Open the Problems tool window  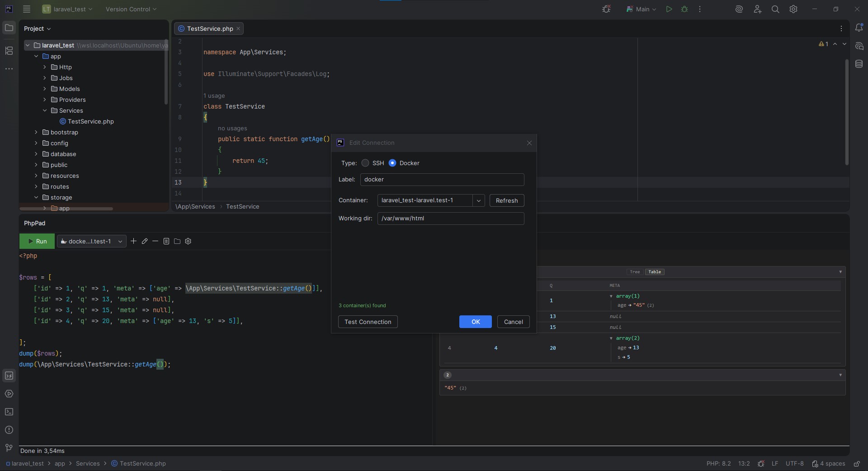[9, 430]
